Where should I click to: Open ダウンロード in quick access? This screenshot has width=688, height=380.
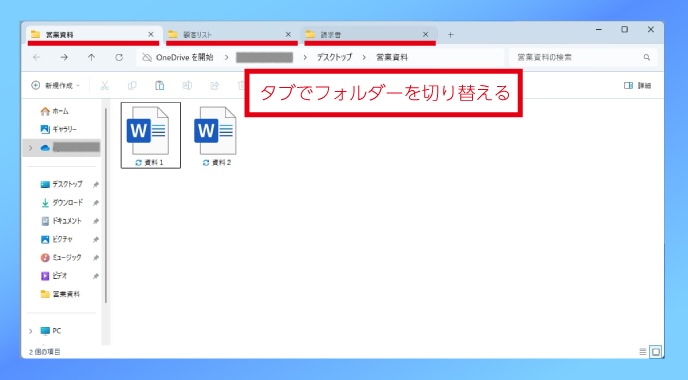coord(61,203)
